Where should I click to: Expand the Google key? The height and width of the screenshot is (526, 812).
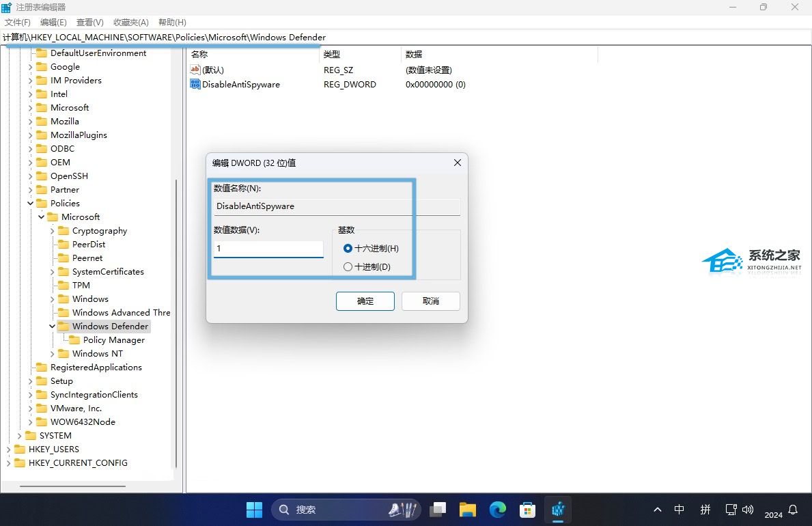30,67
